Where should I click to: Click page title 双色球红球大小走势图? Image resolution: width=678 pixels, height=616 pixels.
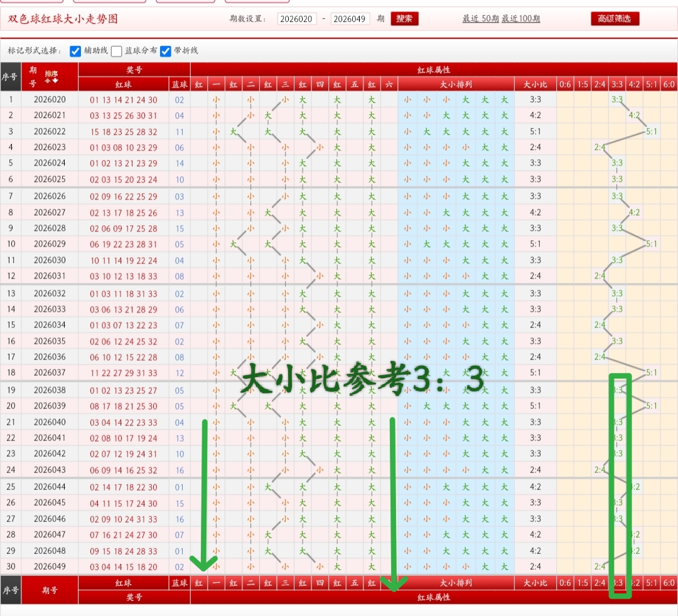click(x=63, y=19)
